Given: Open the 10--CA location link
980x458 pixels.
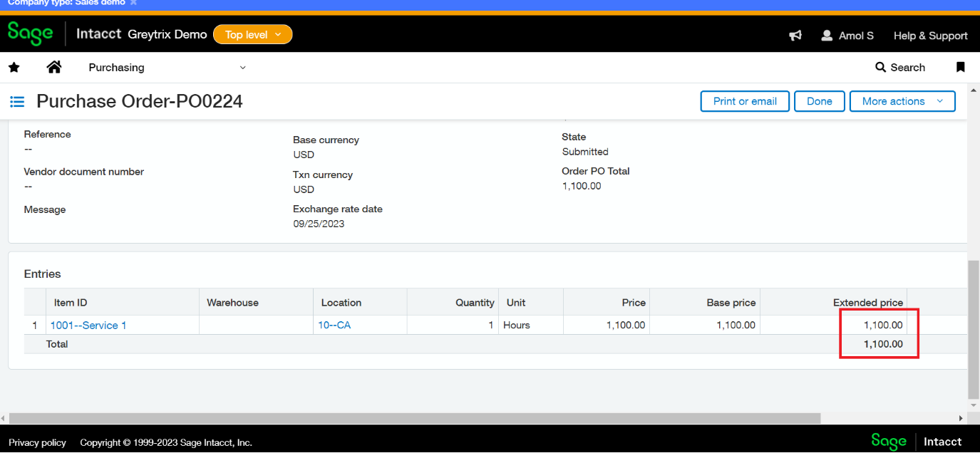Looking at the screenshot, I should pos(334,326).
